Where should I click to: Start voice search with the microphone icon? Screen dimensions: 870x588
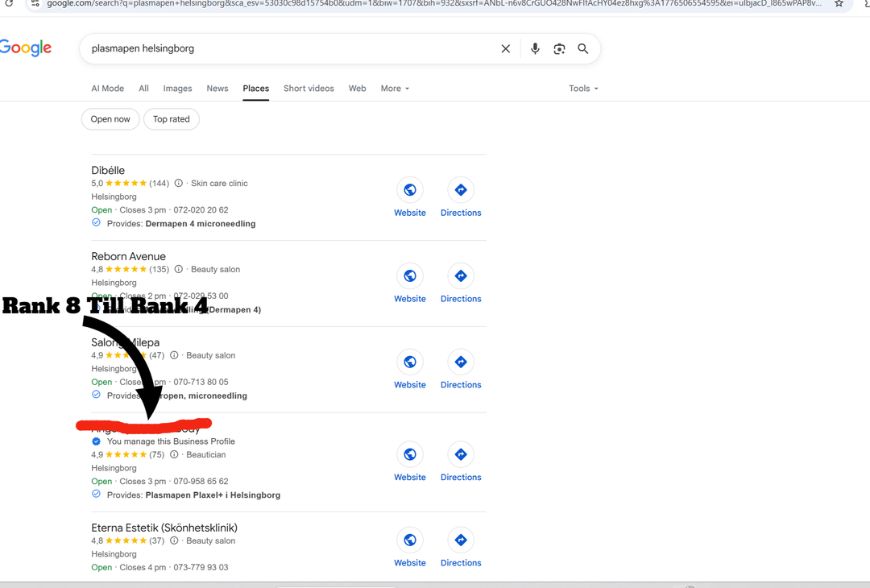coord(535,49)
